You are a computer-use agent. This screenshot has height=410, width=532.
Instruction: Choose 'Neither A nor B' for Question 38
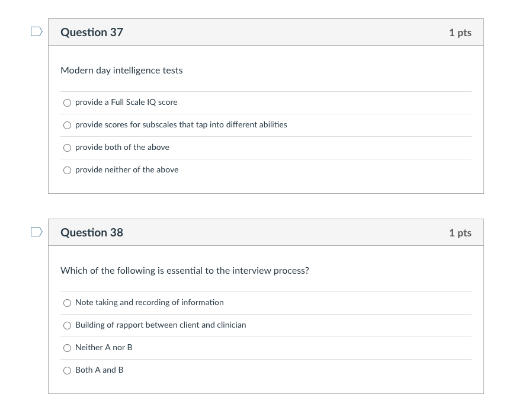[x=67, y=348]
